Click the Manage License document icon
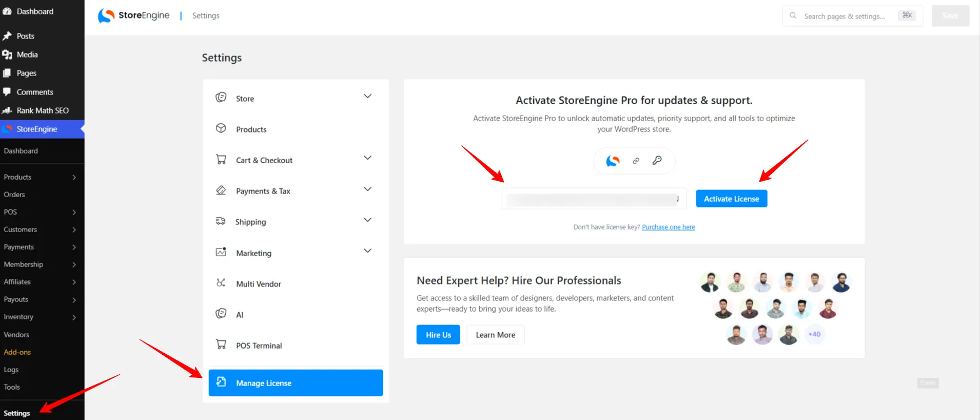This screenshot has width=980, height=420. tap(221, 381)
